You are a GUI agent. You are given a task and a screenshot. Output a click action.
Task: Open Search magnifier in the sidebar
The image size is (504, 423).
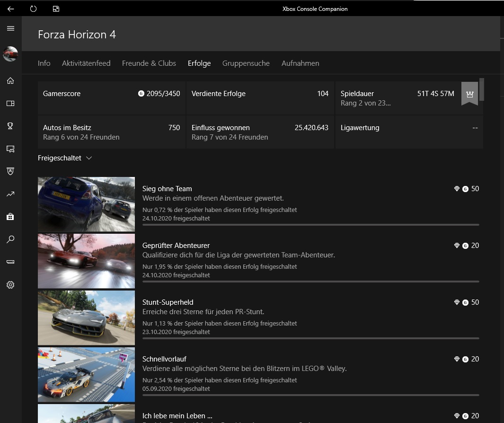coord(10,239)
